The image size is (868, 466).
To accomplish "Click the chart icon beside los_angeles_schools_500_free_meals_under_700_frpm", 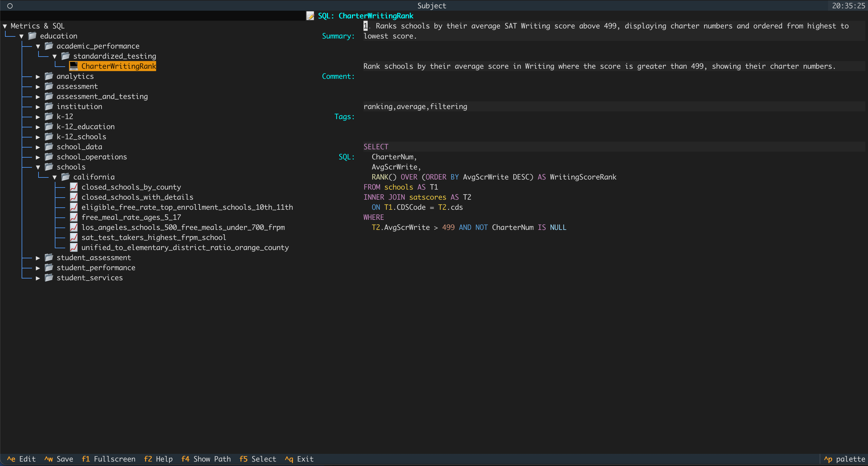I will pos(74,227).
